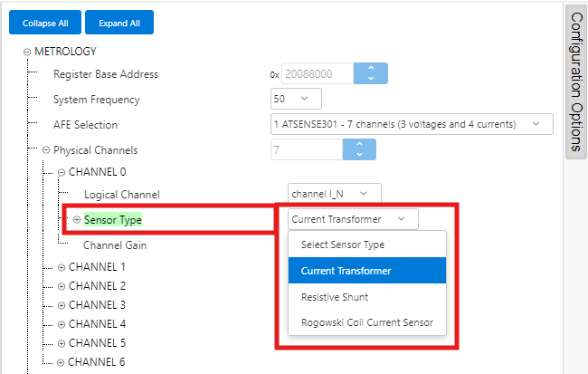Click the Register Base Address stepper
The width and height of the screenshot is (588, 374).
click(370, 73)
